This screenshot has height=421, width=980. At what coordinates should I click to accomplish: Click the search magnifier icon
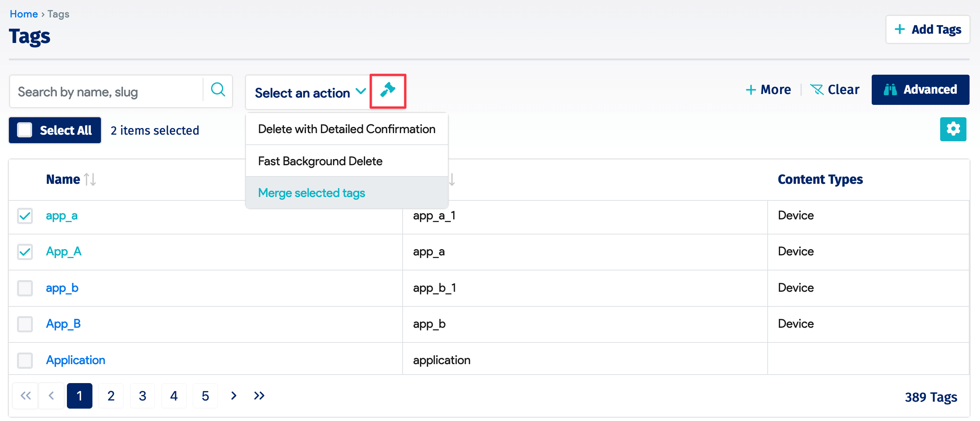pos(218,91)
